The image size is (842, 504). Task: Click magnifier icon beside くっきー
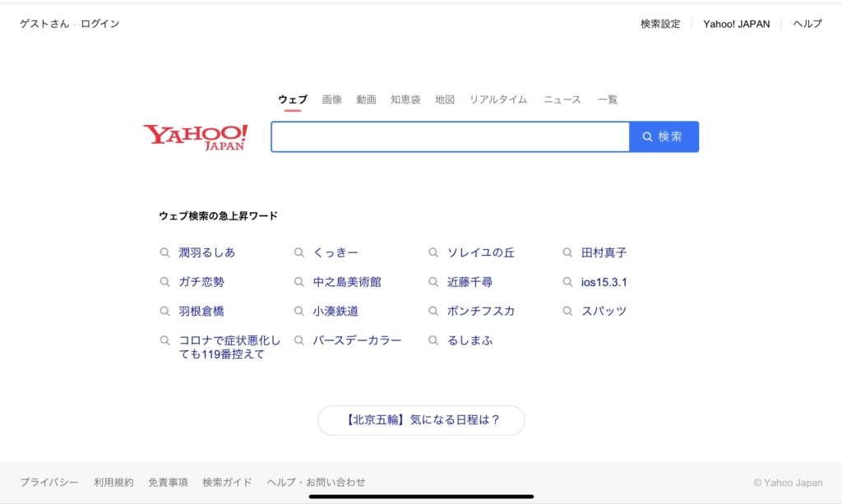pos(299,252)
